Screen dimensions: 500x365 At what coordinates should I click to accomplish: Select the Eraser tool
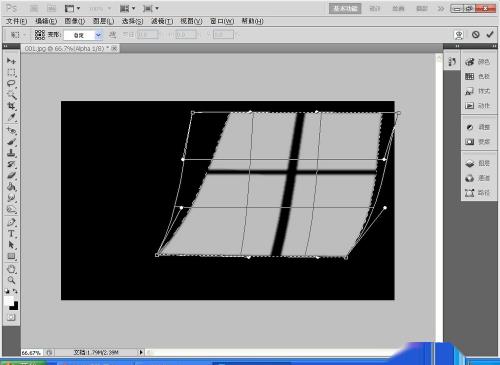(11, 176)
